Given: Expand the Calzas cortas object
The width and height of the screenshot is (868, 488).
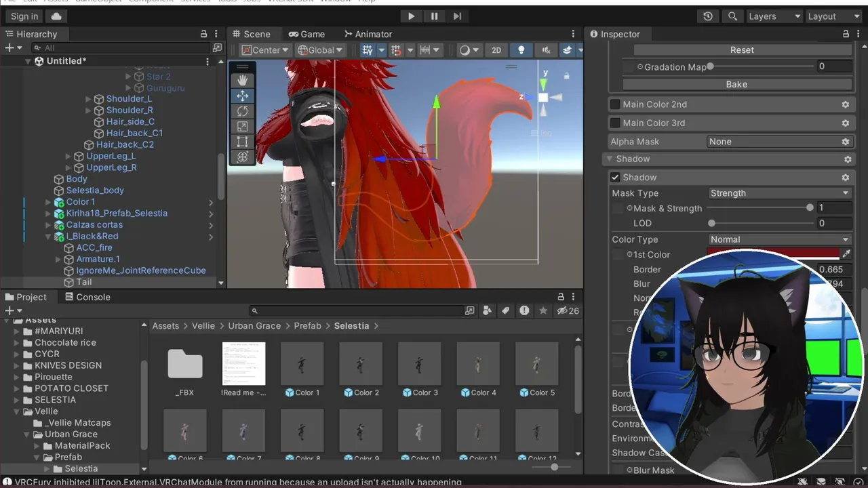Looking at the screenshot, I should pos(48,225).
